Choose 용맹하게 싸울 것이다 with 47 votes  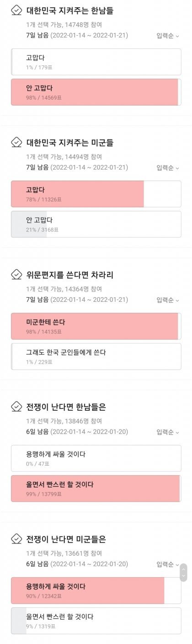[96, 458]
